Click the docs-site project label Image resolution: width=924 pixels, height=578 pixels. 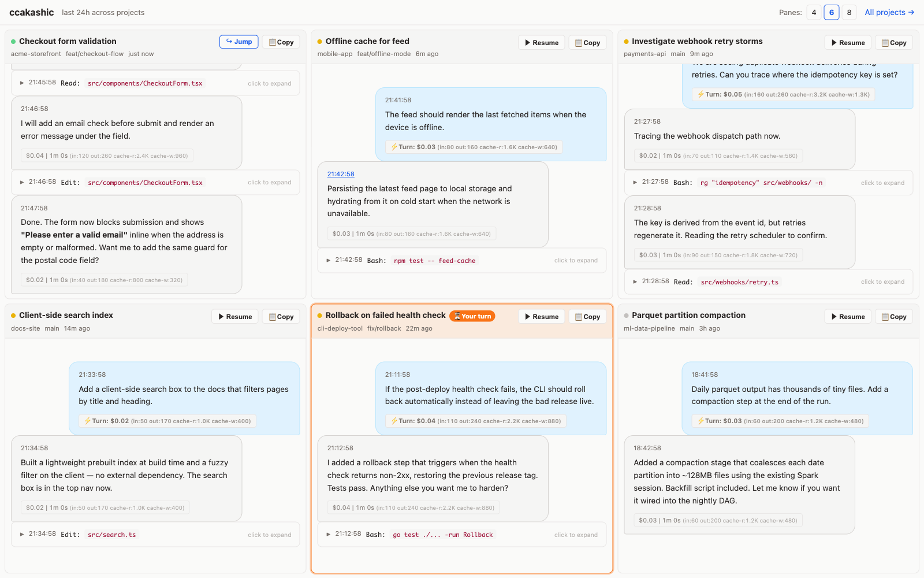[x=25, y=328]
